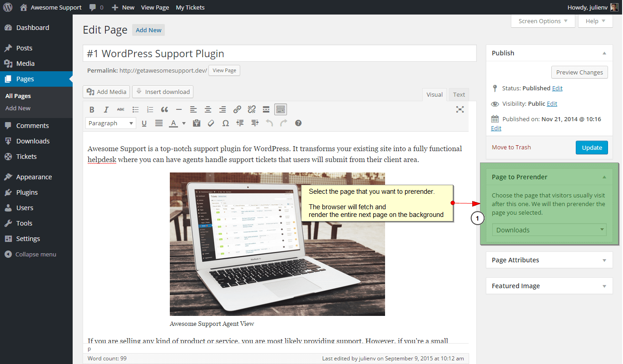
Task: Click the insert/edit link icon
Action: tap(237, 109)
